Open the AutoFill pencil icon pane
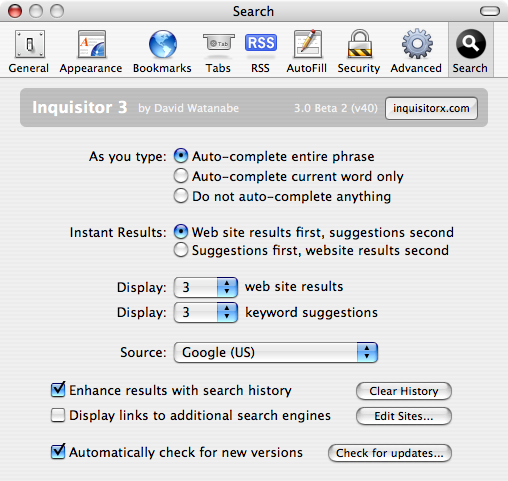 click(307, 51)
